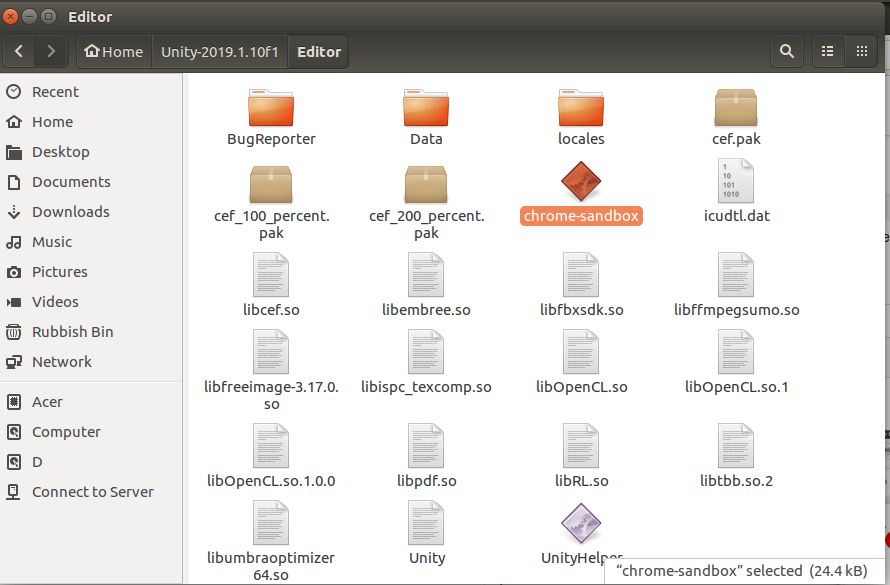This screenshot has width=890, height=585.
Task: Switch to list view mode
Action: click(828, 51)
